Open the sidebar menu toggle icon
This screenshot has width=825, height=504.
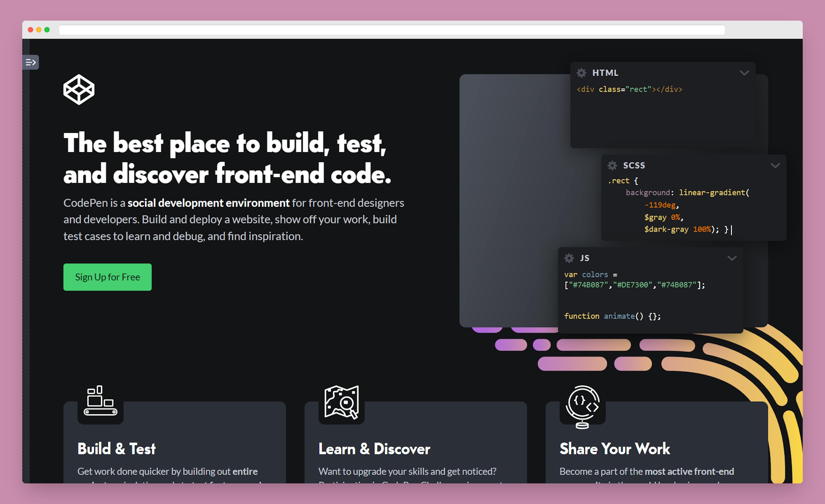pos(31,62)
